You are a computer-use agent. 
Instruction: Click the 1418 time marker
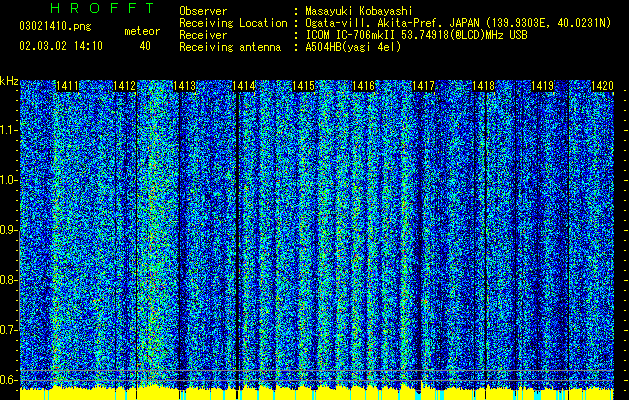click(483, 86)
